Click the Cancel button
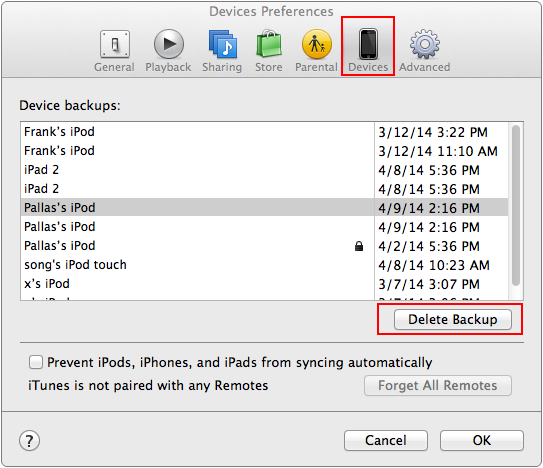The width and height of the screenshot is (543, 468). tap(386, 440)
